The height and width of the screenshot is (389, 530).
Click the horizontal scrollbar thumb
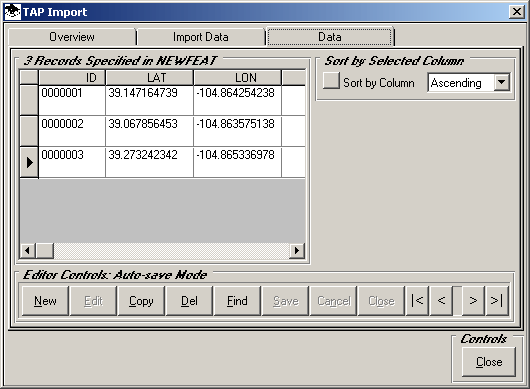click(x=45, y=250)
